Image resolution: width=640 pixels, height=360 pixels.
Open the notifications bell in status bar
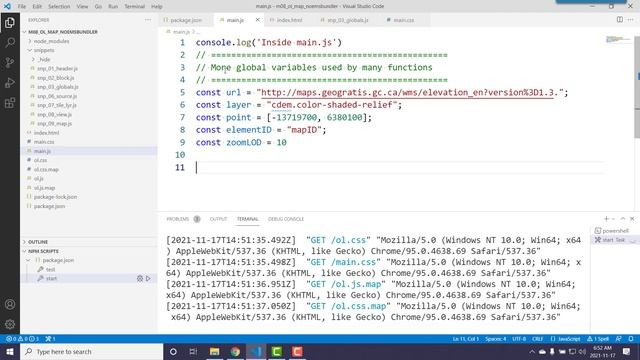631,339
